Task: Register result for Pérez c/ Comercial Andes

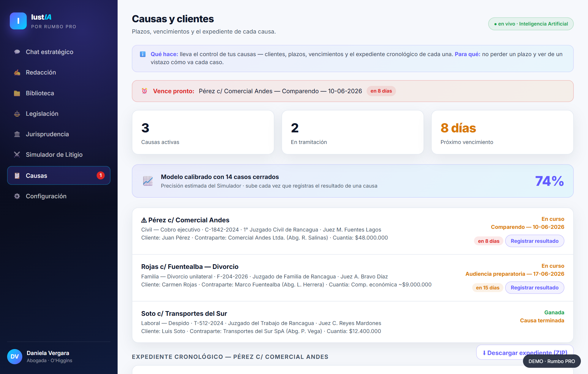Action: [x=535, y=241]
